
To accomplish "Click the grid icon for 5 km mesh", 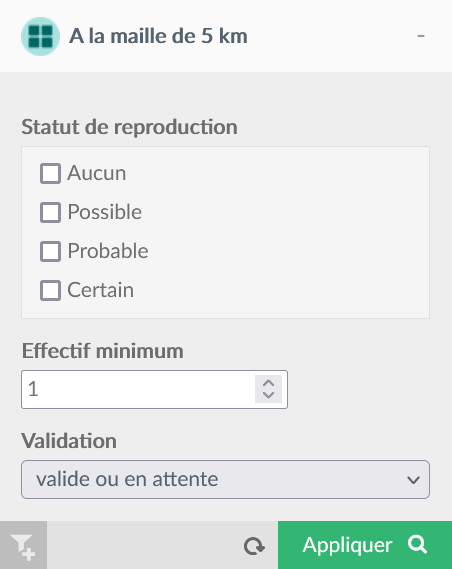I will [40, 36].
